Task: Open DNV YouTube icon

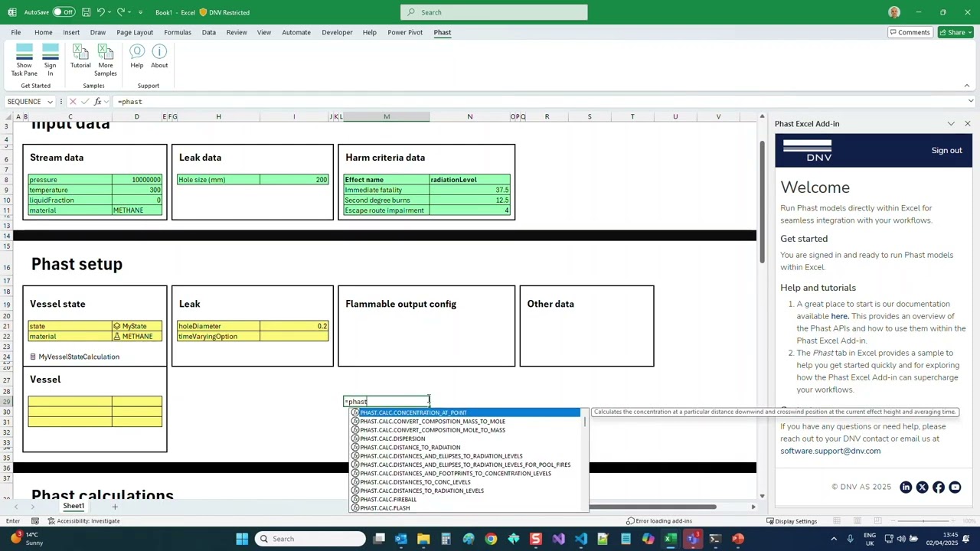Action: click(x=955, y=487)
